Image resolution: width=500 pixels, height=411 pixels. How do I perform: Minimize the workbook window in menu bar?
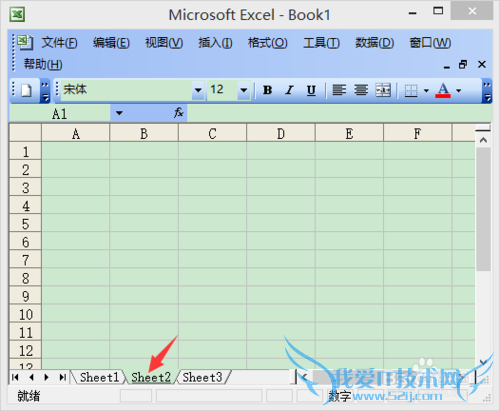tap(447, 66)
